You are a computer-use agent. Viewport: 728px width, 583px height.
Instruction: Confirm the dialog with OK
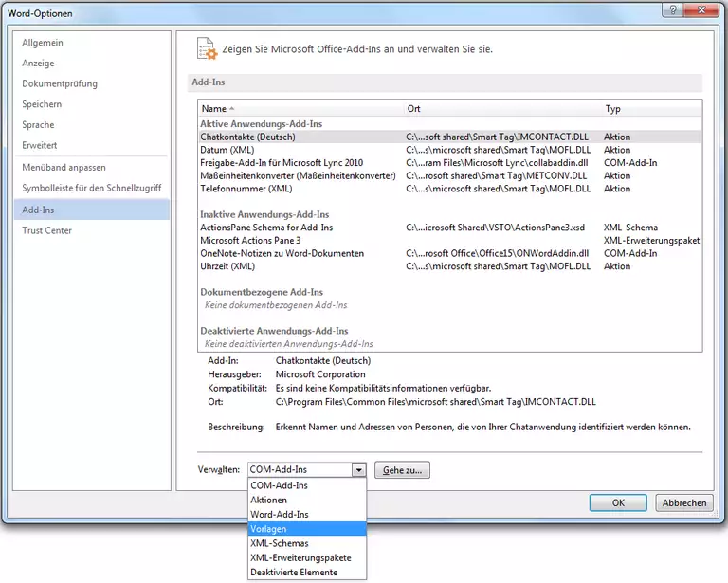click(617, 503)
